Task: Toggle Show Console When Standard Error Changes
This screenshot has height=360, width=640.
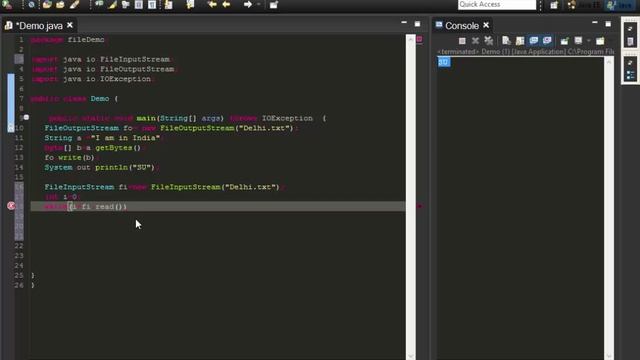Action: tap(547, 40)
